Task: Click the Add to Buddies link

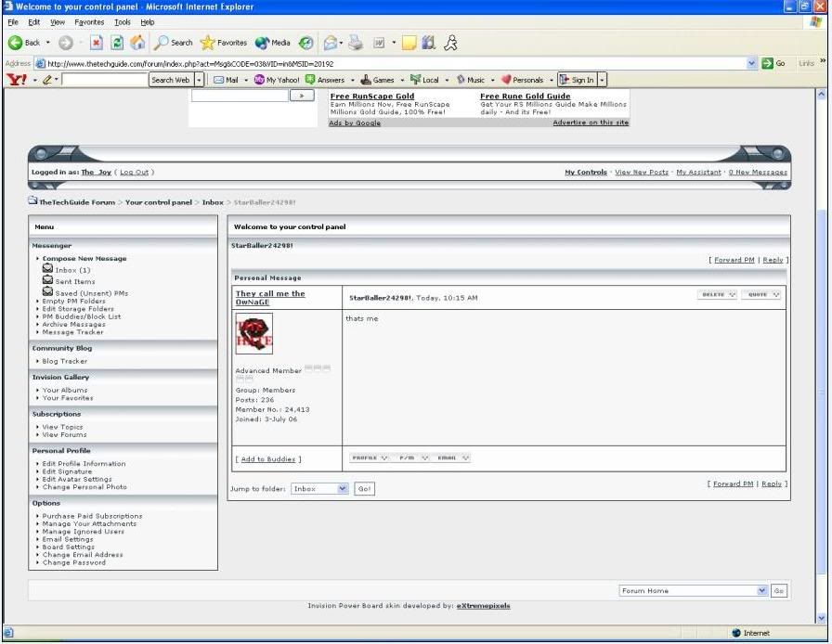Action: (x=268, y=458)
